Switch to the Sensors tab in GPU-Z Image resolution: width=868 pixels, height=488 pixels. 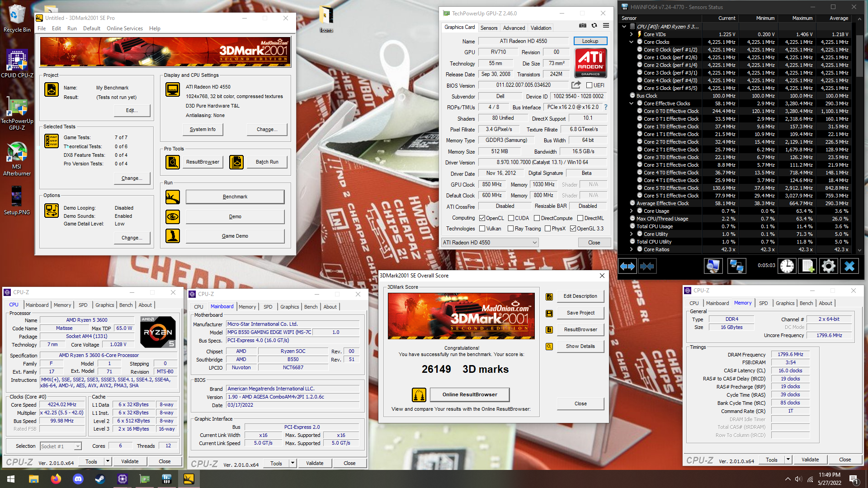[489, 28]
